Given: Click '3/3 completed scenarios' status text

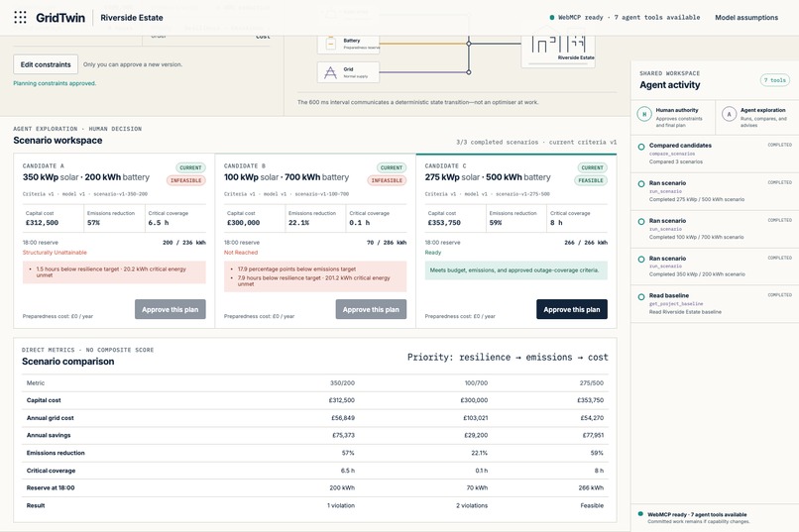Looking at the screenshot, I should pos(497,142).
